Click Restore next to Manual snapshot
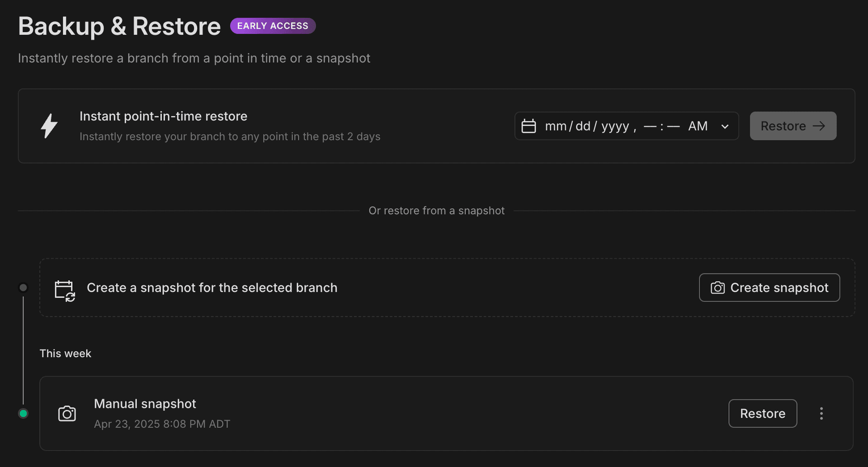This screenshot has height=467, width=868. [763, 413]
